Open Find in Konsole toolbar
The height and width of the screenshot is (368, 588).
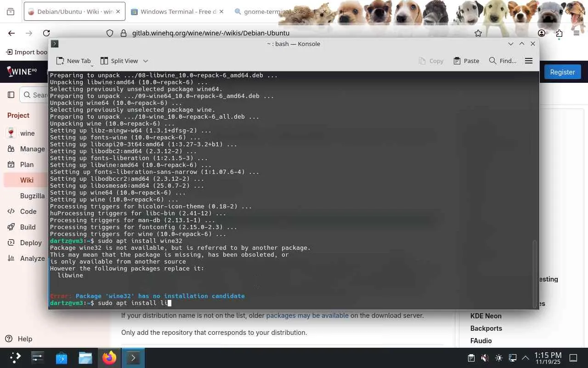[503, 61]
